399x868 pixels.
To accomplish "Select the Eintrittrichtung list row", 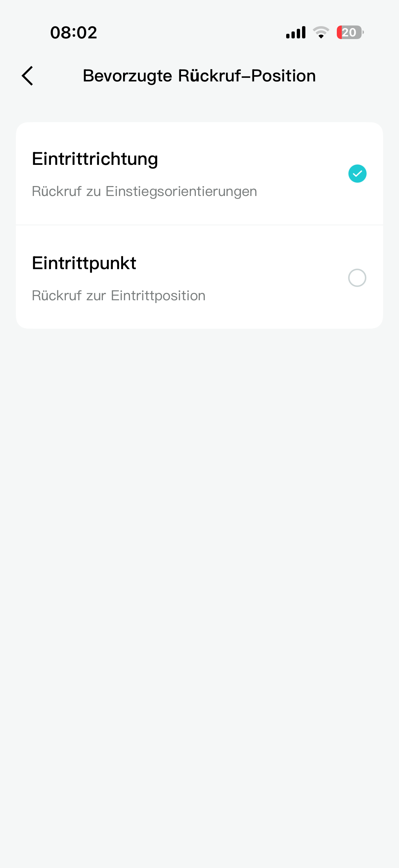I will [x=199, y=173].
